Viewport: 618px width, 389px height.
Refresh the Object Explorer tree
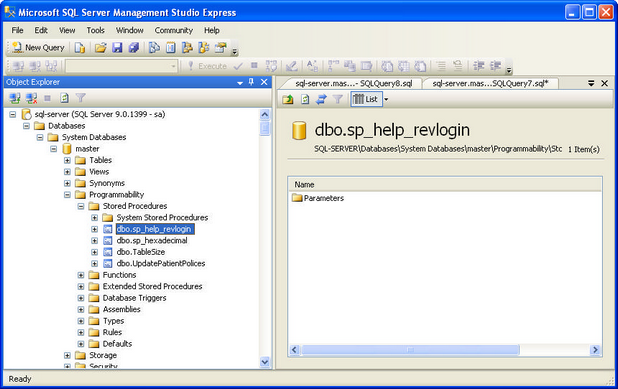64,98
